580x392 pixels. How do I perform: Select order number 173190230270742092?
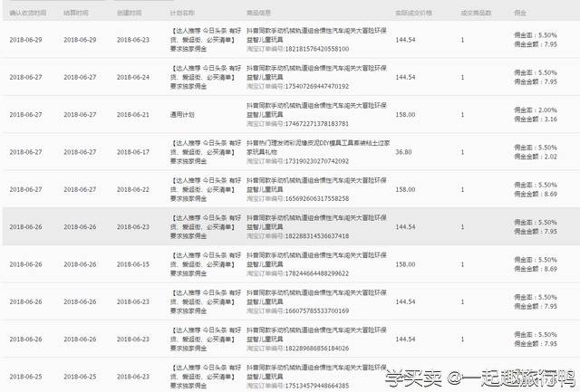(x=317, y=161)
